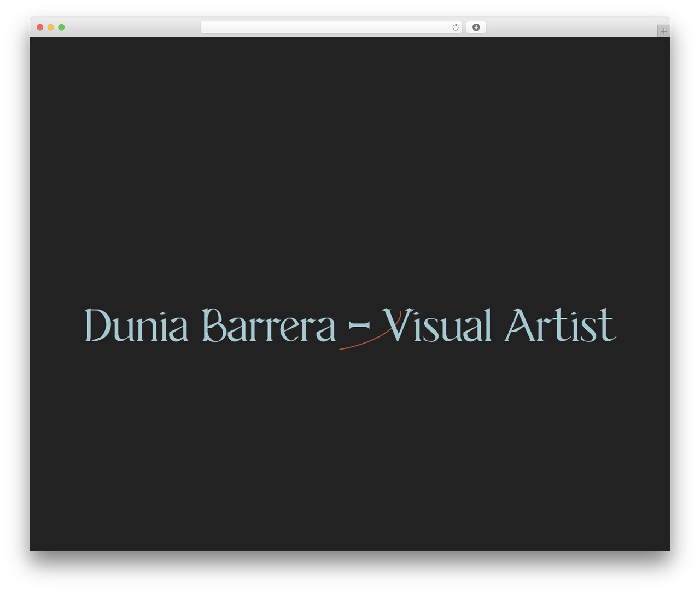Open a new tab with the plus button
Image resolution: width=700 pixels, height=593 pixels.
click(x=663, y=31)
